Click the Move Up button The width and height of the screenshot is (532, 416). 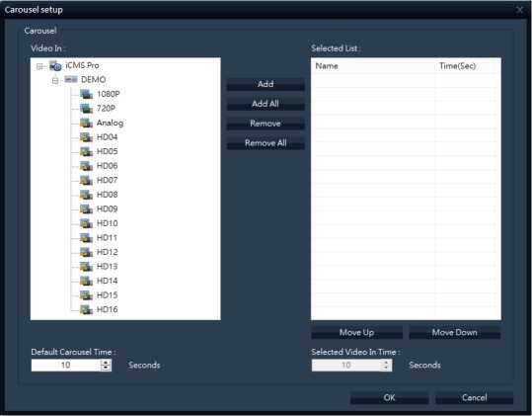pos(356,332)
